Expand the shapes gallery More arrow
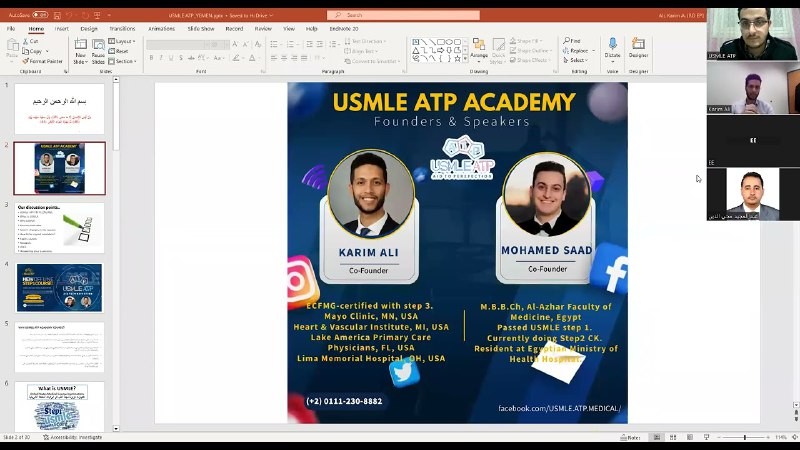The width and height of the screenshot is (800, 450). click(465, 59)
